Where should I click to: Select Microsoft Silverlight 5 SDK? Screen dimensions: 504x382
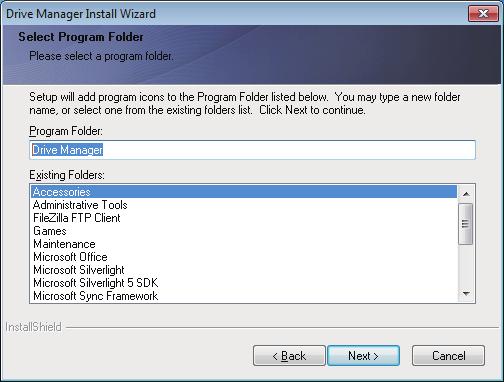(x=244, y=283)
